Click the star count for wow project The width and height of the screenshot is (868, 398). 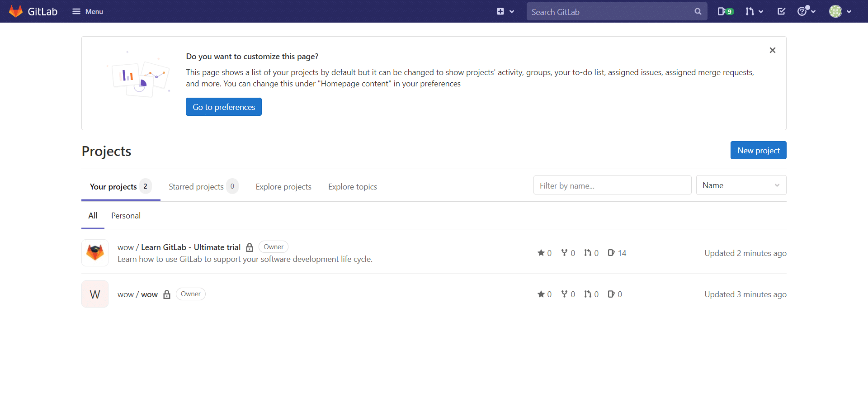tap(544, 294)
